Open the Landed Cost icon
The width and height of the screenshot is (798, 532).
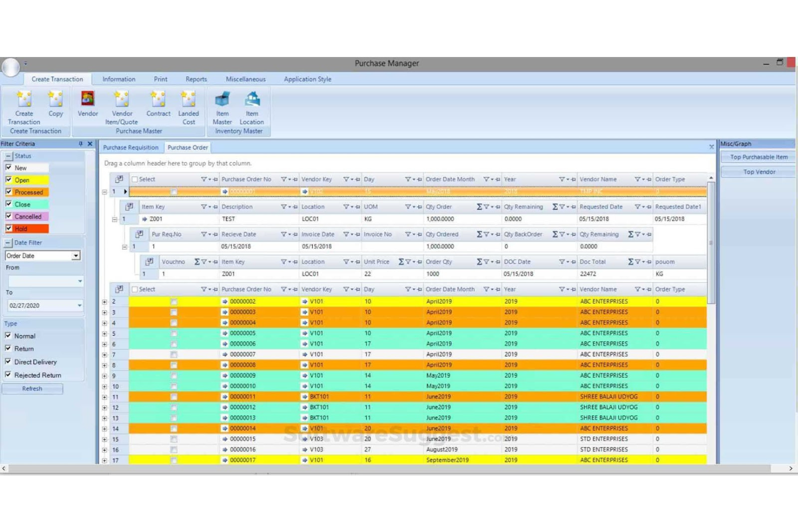[x=188, y=99]
